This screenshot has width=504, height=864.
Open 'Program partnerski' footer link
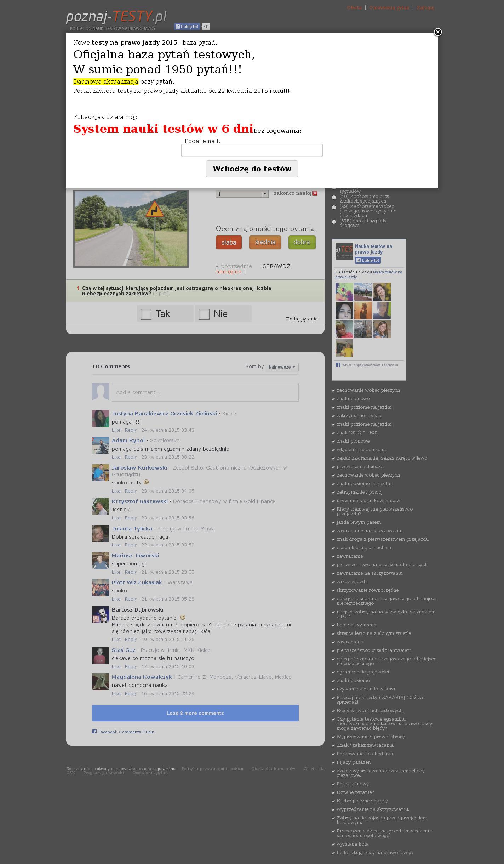[103, 773]
